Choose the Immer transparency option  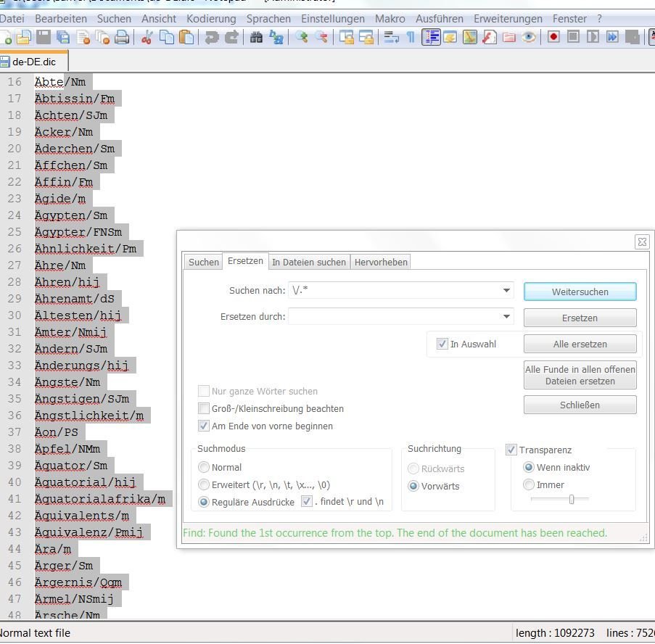[x=529, y=484]
